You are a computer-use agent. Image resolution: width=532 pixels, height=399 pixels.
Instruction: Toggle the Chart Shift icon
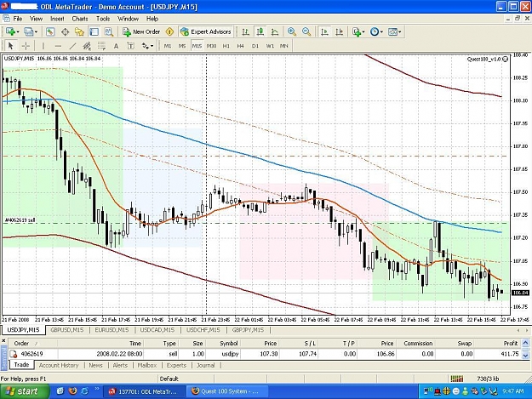coord(339,31)
